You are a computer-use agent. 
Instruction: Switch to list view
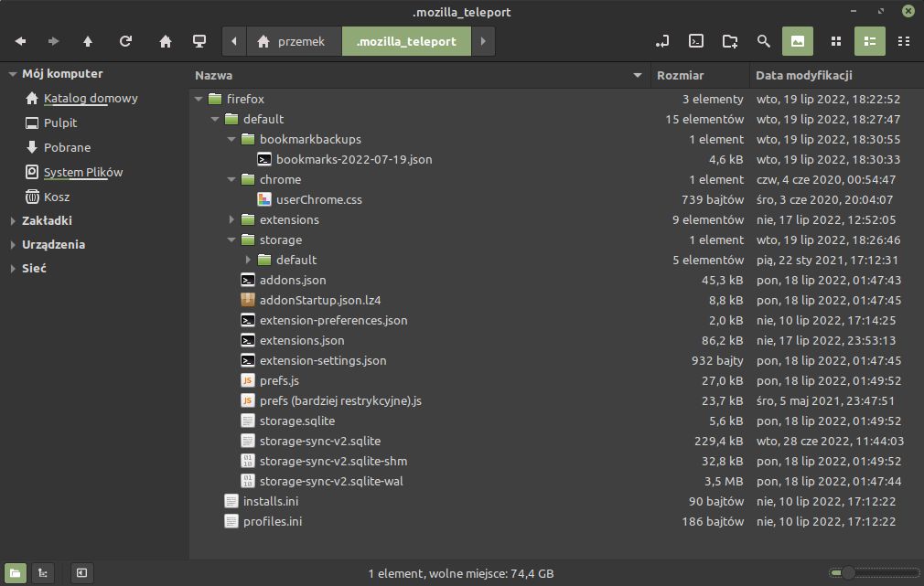(x=870, y=41)
